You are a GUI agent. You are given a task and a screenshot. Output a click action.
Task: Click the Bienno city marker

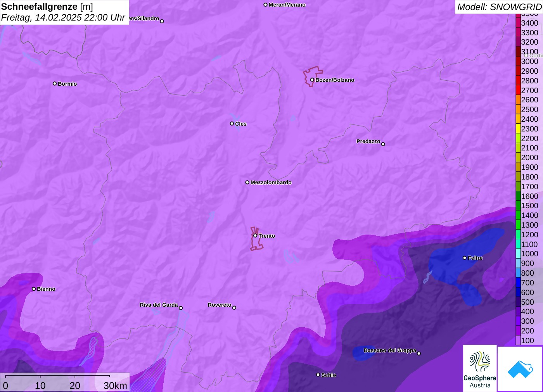pyautogui.click(x=34, y=289)
